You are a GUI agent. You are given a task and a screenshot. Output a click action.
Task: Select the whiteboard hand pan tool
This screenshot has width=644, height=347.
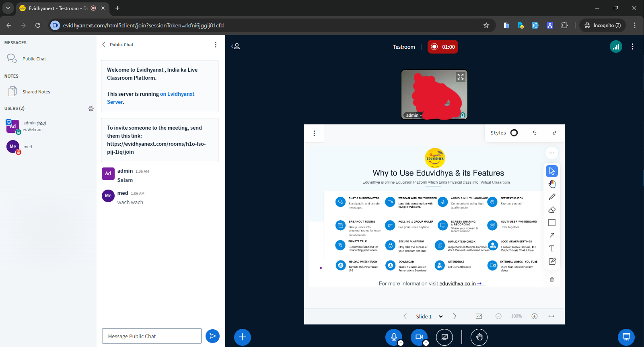pos(552,184)
